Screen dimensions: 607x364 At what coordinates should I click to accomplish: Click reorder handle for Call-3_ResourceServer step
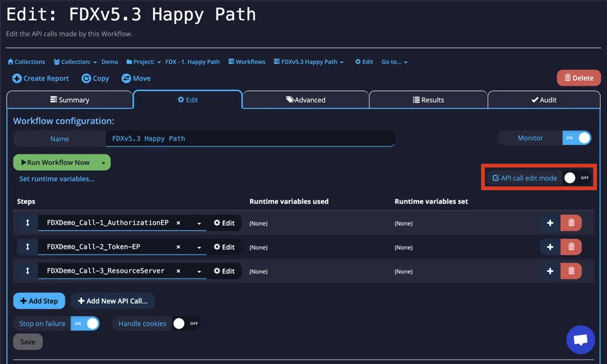coord(28,271)
